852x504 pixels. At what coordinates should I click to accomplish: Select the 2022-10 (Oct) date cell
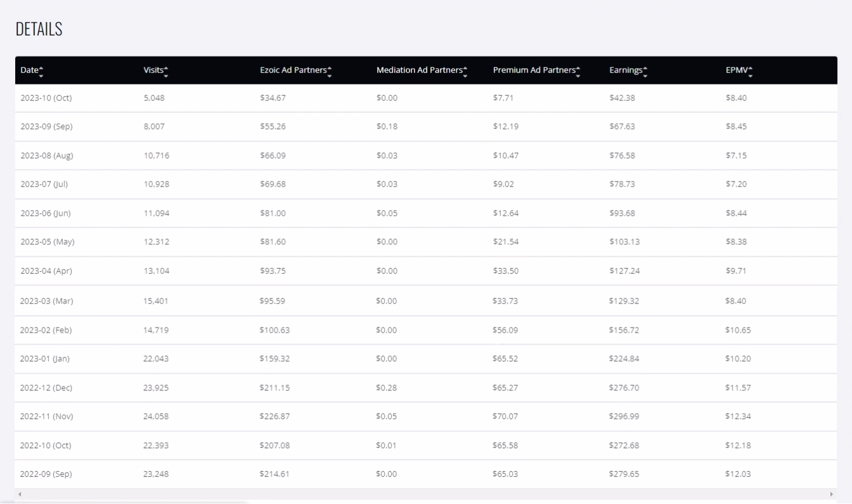46,446
